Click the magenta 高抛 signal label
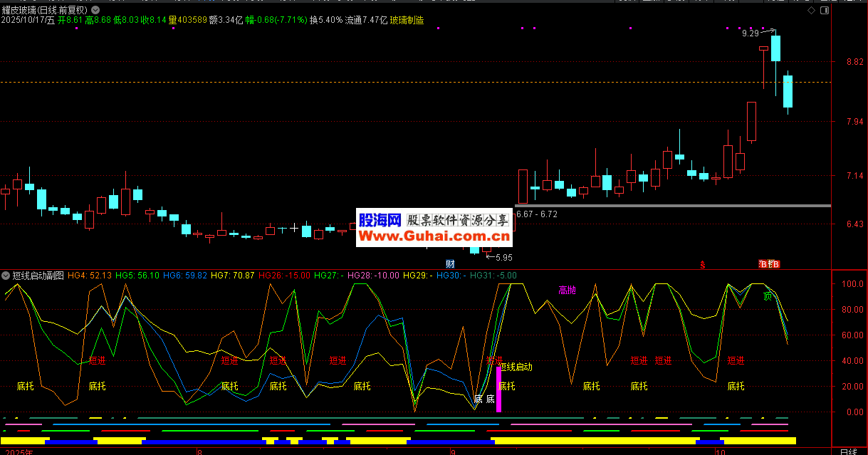This screenshot has height=455, width=868. pos(567,291)
